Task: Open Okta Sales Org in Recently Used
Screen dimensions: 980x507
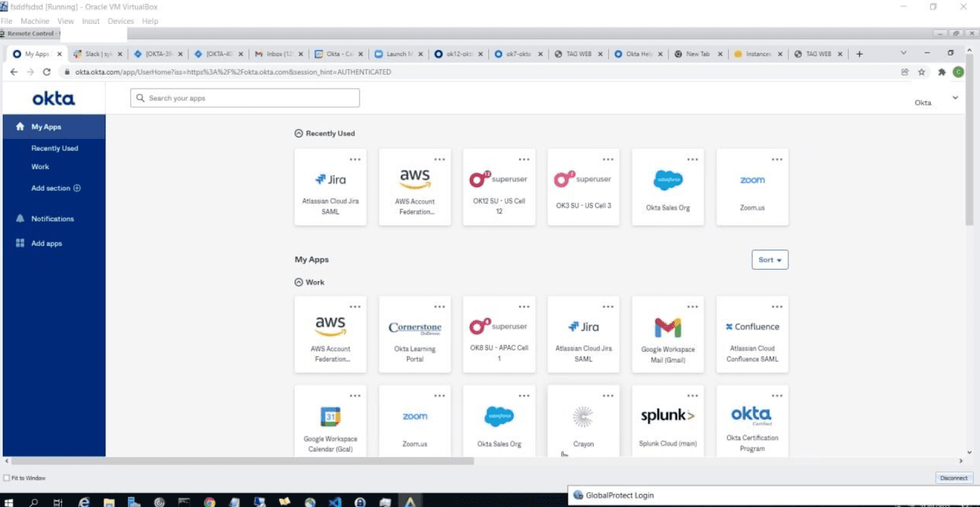Action: click(x=668, y=187)
